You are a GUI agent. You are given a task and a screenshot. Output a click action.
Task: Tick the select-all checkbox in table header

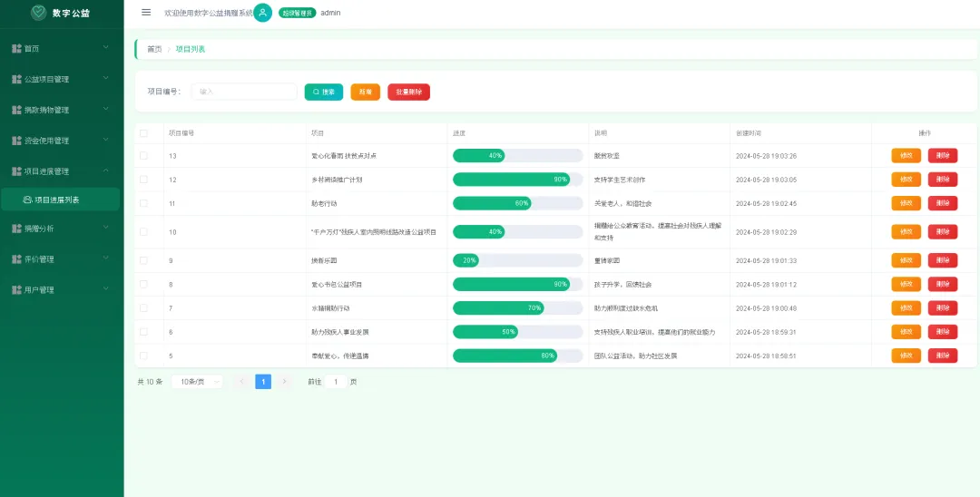143,133
